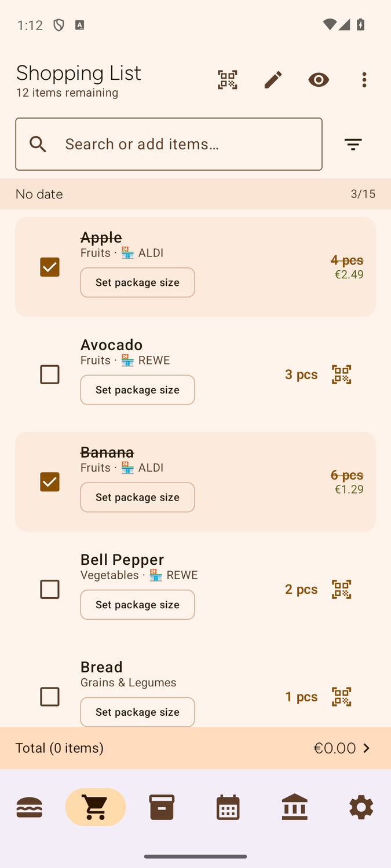This screenshot has height=868, width=391.
Task: Switch to the calendar tab
Action: pyautogui.click(x=228, y=807)
